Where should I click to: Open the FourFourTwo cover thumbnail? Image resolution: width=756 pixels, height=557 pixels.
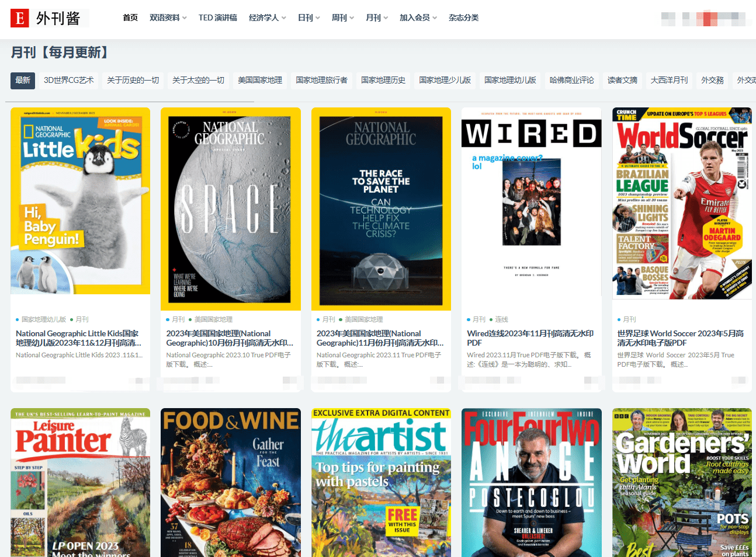point(532,482)
